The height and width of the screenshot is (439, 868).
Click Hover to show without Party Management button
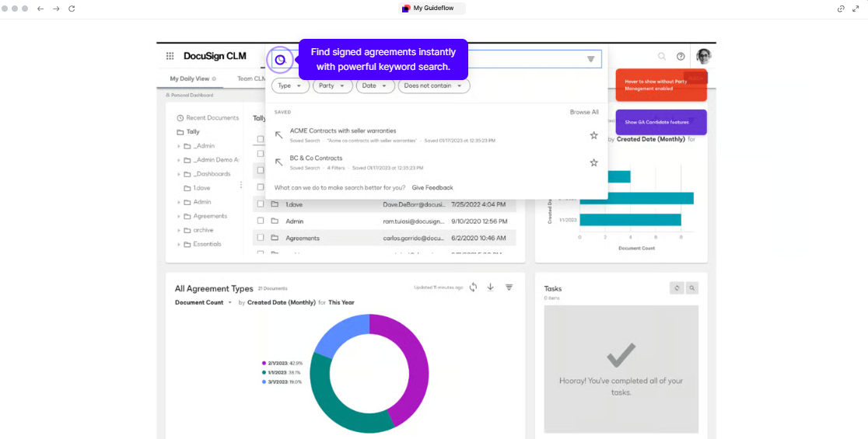pyautogui.click(x=661, y=85)
